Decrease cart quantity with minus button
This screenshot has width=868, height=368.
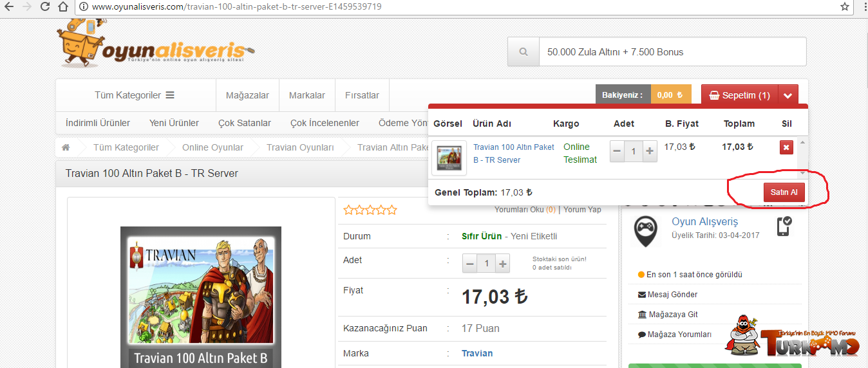tap(617, 151)
